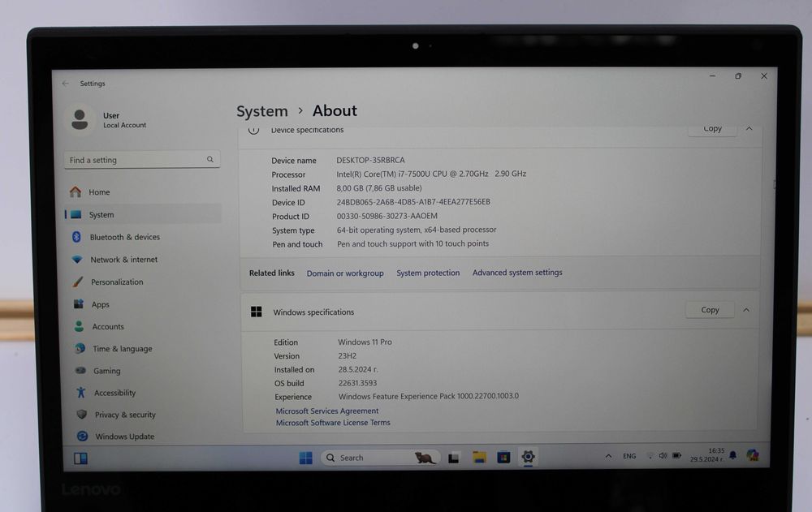812x512 pixels.
Task: Click the taskbar Search box
Action: tap(380, 458)
